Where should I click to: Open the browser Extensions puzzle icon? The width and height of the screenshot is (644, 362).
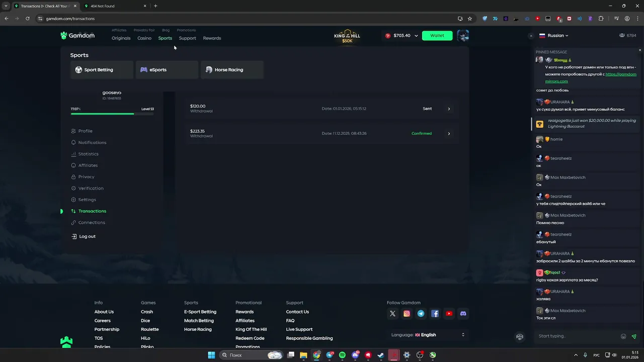pos(601,19)
